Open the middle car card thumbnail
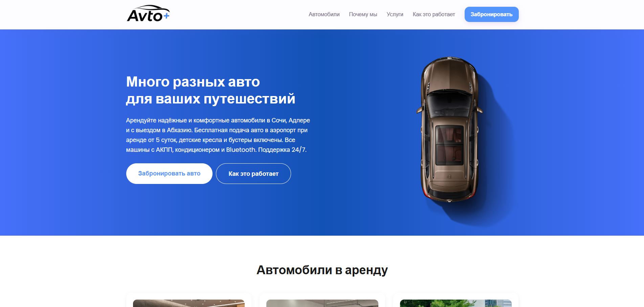 (322, 303)
